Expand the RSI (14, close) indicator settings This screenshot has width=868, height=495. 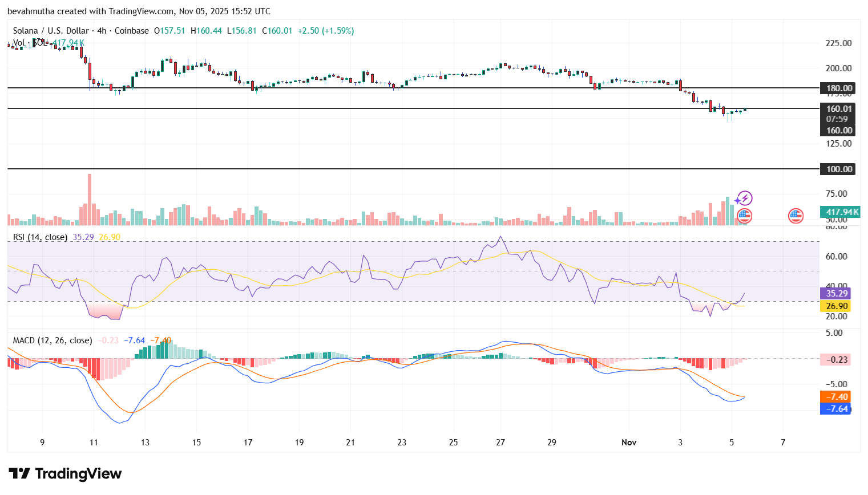coord(39,237)
